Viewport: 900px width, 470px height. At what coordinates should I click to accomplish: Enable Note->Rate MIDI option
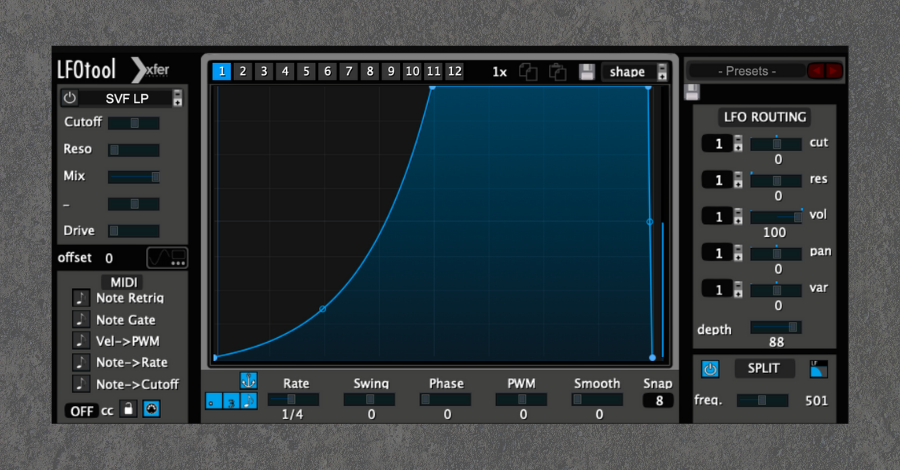[80, 363]
